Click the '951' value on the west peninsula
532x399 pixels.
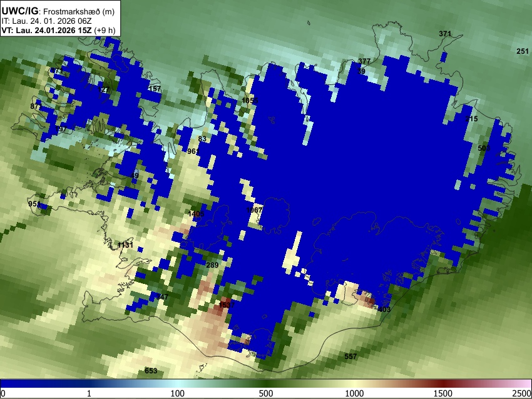click(34, 204)
